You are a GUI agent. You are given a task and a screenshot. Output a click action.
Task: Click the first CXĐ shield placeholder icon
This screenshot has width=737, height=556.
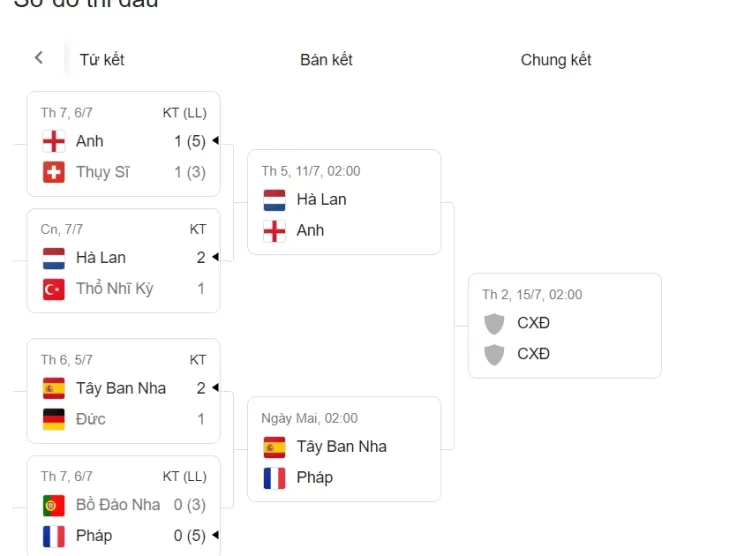494,324
